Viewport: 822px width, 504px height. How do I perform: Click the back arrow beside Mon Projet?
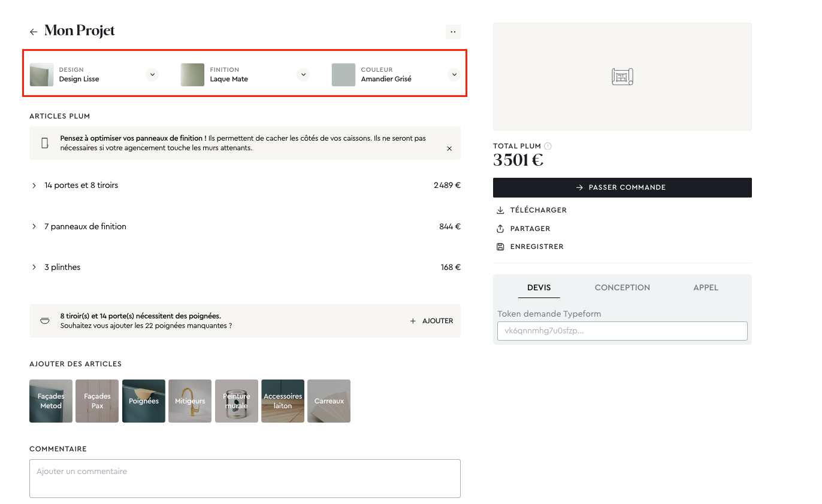click(x=34, y=32)
